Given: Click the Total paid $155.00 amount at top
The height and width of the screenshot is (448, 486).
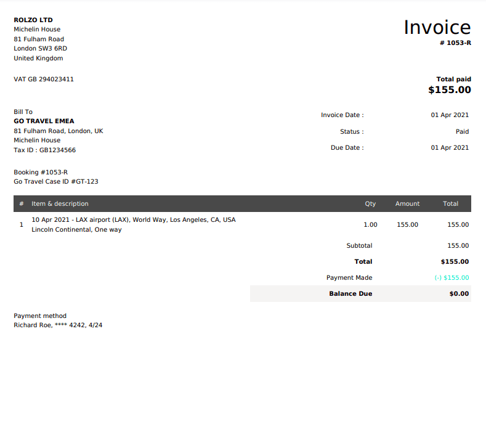Looking at the screenshot, I should click(450, 90).
